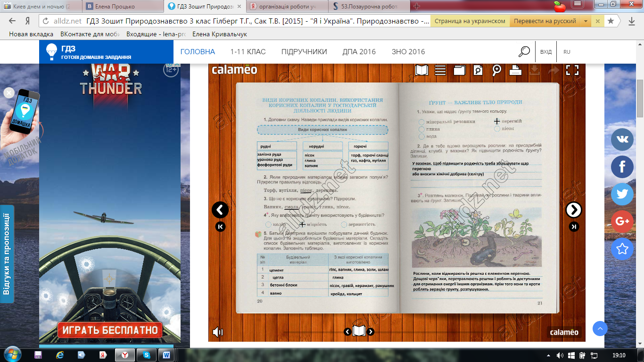Image resolution: width=644 pixels, height=362 pixels.
Task: Enter fullscreen mode in the Calaméo viewer
Action: tap(572, 70)
